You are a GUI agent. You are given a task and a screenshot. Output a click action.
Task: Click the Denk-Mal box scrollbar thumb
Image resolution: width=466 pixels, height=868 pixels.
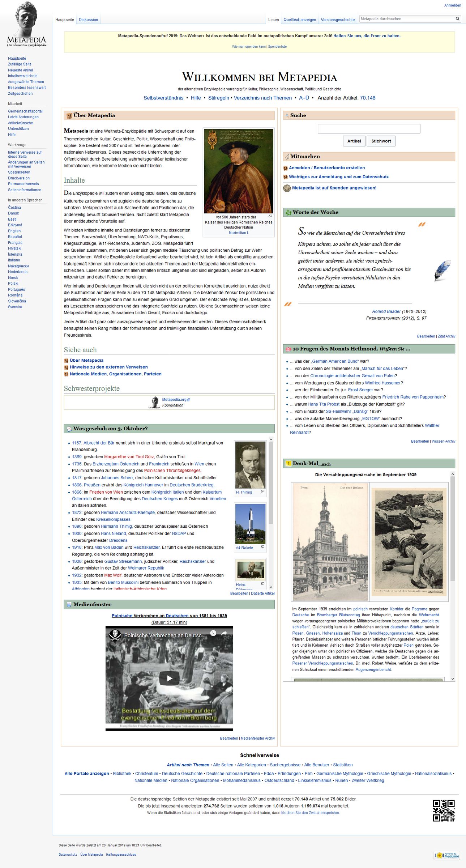[452, 529]
